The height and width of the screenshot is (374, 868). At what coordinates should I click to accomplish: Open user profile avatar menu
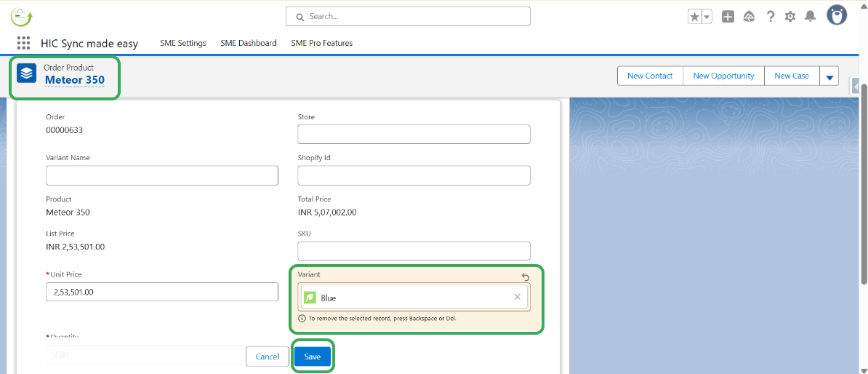click(837, 15)
